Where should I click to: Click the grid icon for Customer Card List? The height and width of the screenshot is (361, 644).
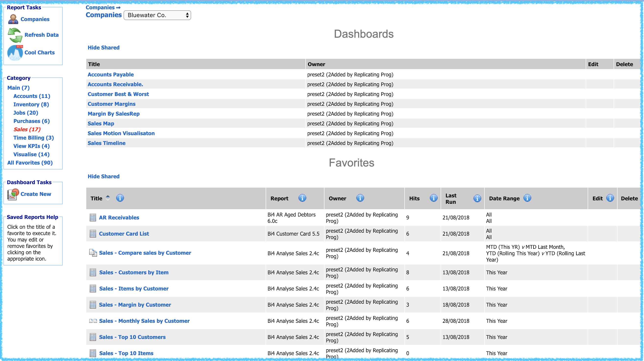coord(93,234)
